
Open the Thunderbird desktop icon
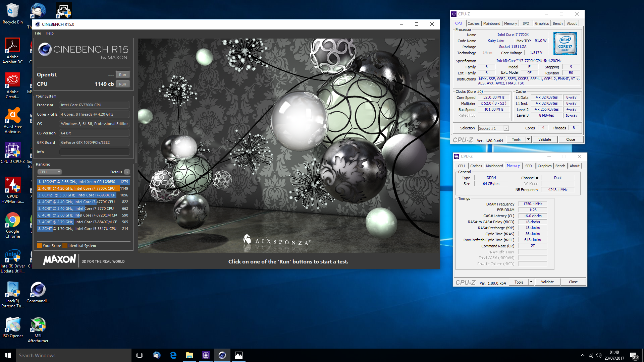pos(38,11)
